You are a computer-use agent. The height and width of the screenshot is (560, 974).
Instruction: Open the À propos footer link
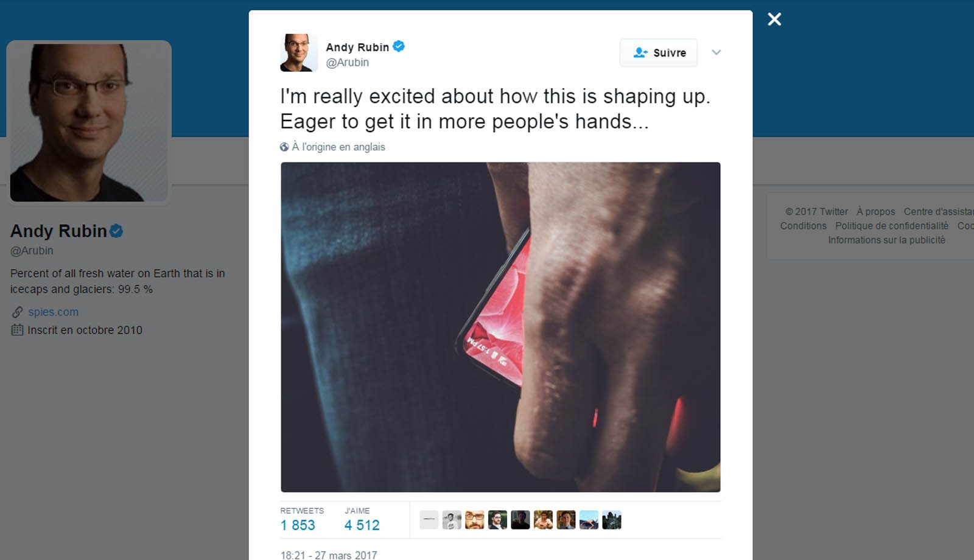(x=876, y=211)
